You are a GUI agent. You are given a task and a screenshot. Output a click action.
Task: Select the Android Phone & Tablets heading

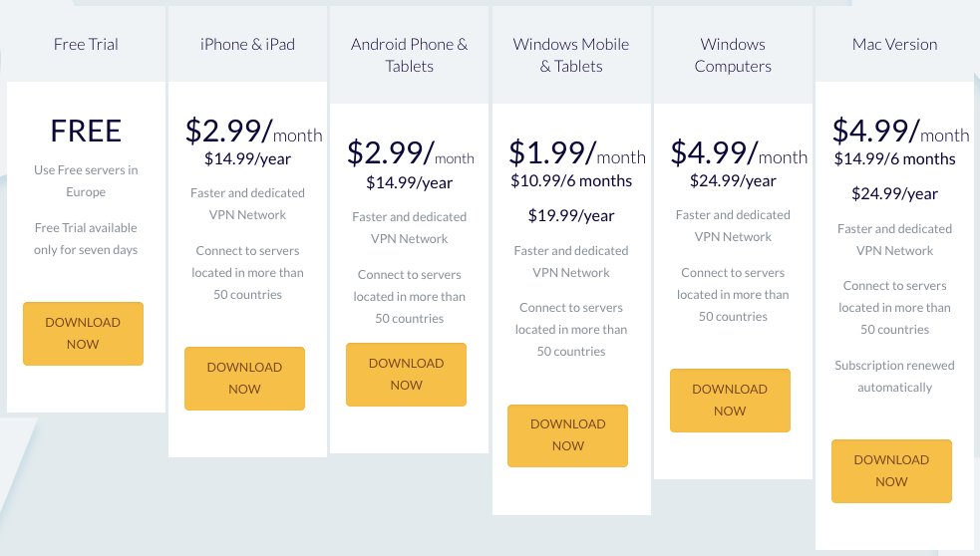[x=410, y=55]
